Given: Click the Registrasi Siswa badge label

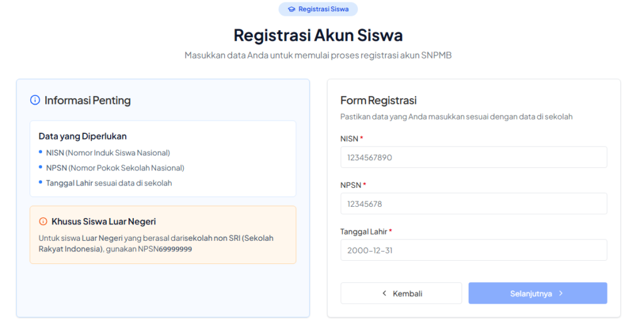Looking at the screenshot, I should pos(323,9).
